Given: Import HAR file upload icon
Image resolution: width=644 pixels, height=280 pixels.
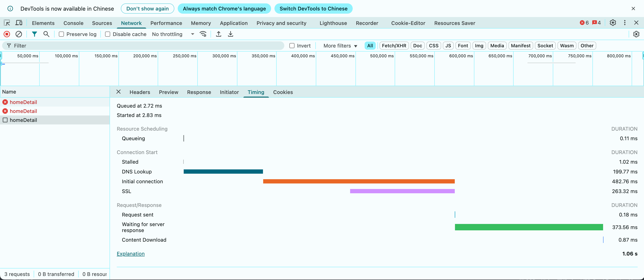Looking at the screenshot, I should (218, 34).
